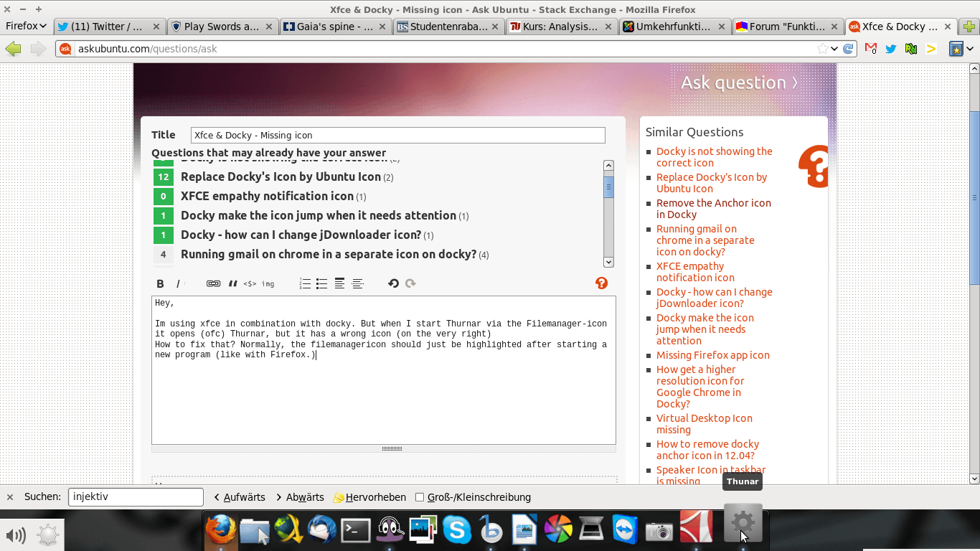The image size is (980, 551).
Task: Open Thunderbird mail from the dock
Action: click(x=322, y=530)
